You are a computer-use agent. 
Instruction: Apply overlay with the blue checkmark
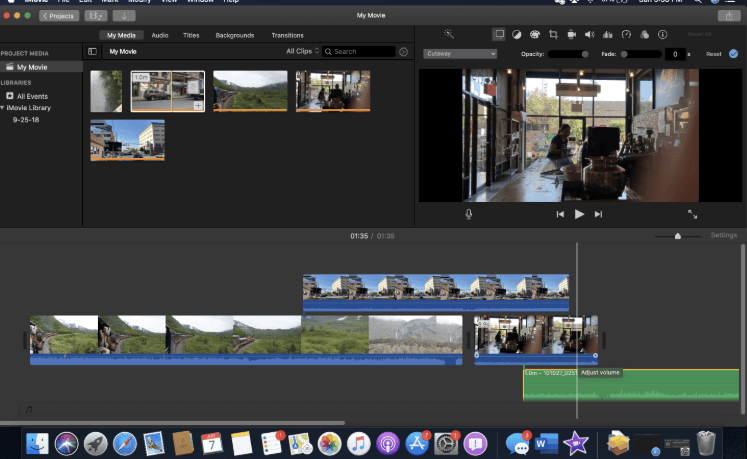[x=733, y=53]
